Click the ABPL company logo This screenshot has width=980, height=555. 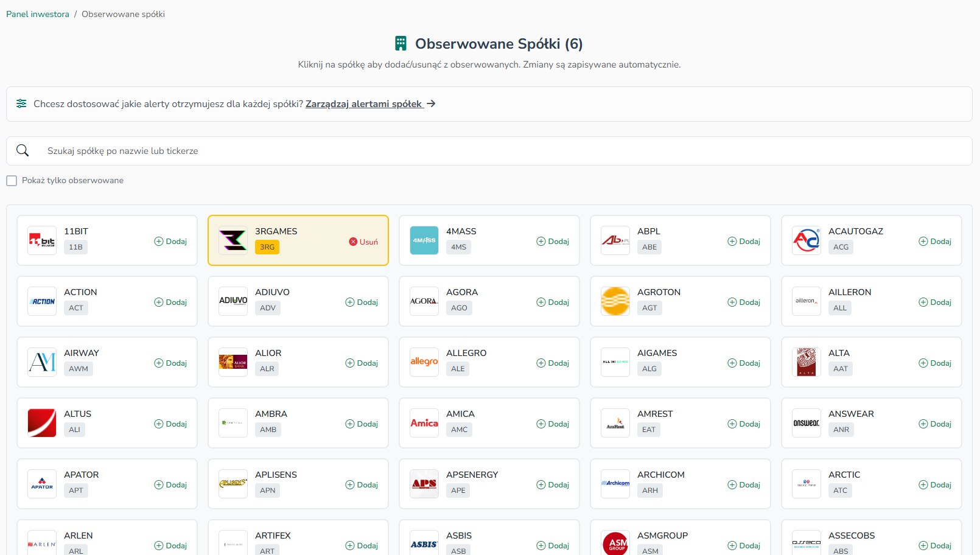pos(615,240)
